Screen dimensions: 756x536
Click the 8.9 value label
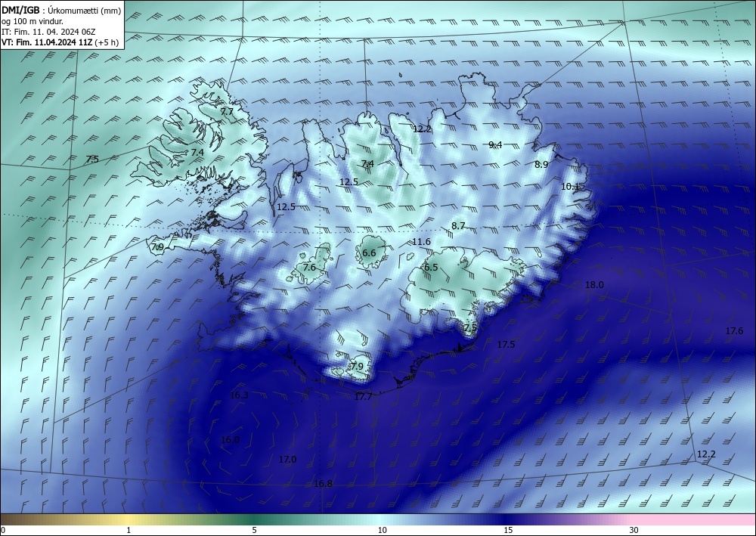click(x=541, y=164)
